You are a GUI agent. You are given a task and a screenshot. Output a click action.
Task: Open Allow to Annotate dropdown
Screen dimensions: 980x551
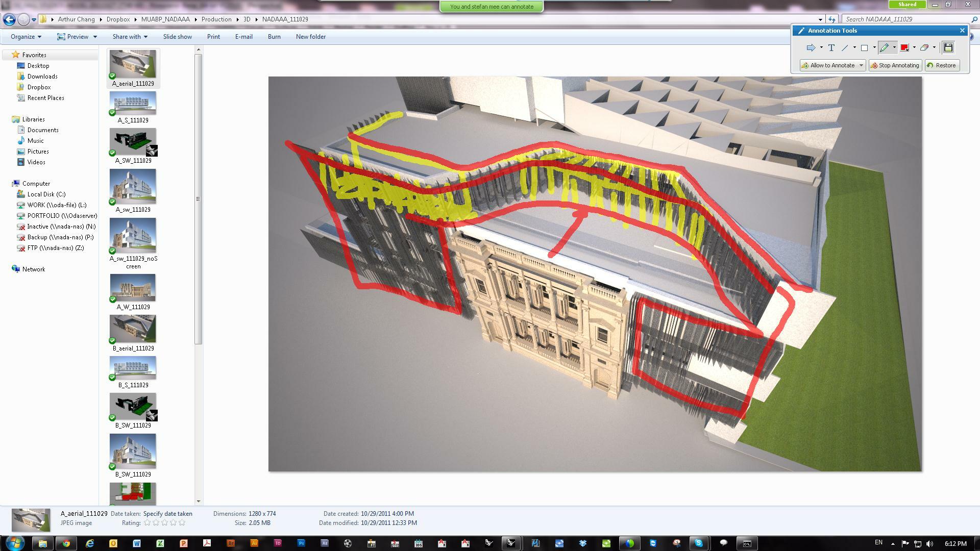[861, 65]
